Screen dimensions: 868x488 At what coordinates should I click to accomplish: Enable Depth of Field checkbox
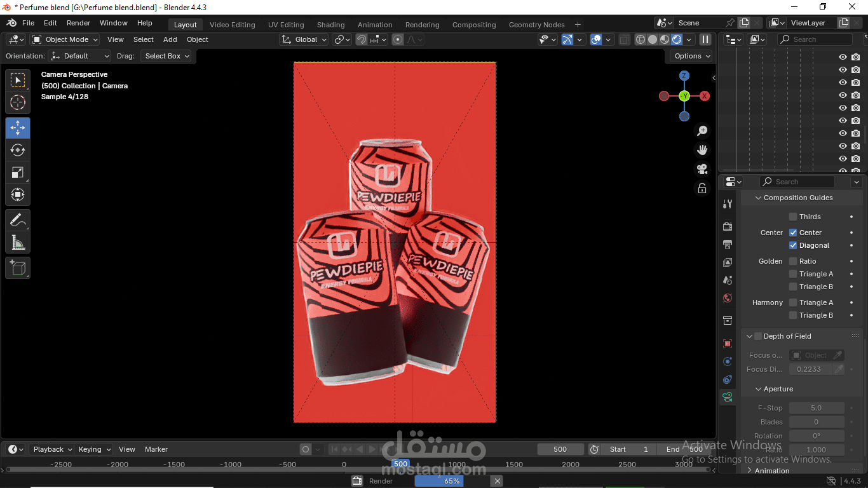(x=758, y=336)
